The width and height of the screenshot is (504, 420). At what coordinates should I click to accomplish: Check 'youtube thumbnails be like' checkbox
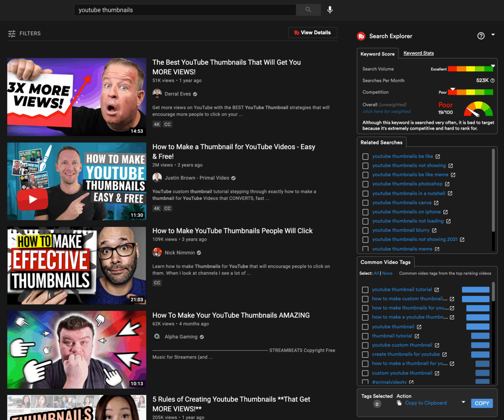point(365,157)
